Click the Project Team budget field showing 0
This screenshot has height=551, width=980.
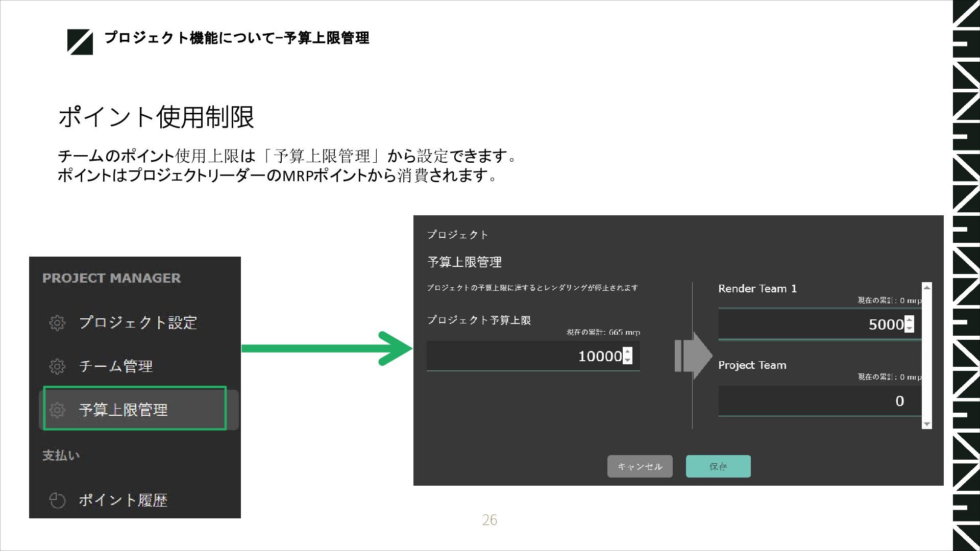click(x=819, y=401)
